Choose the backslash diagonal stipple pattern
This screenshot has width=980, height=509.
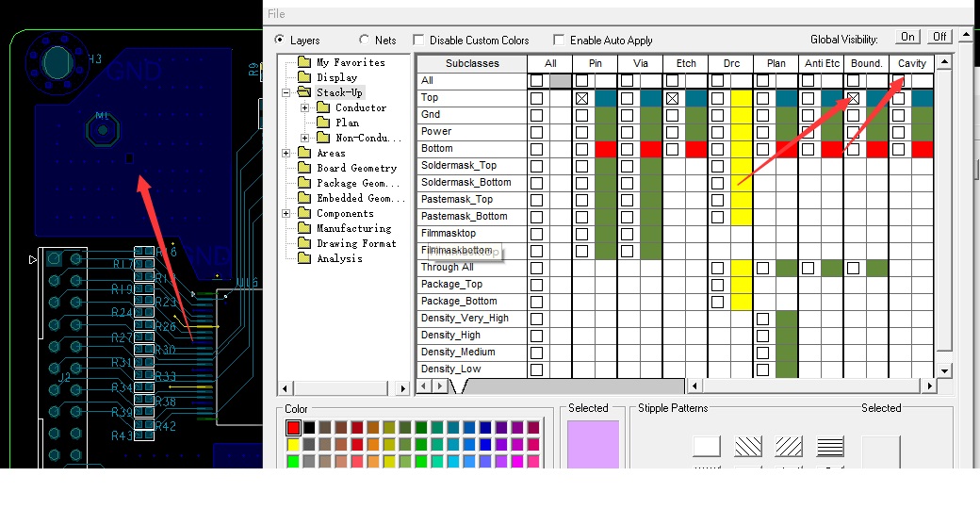click(x=748, y=447)
